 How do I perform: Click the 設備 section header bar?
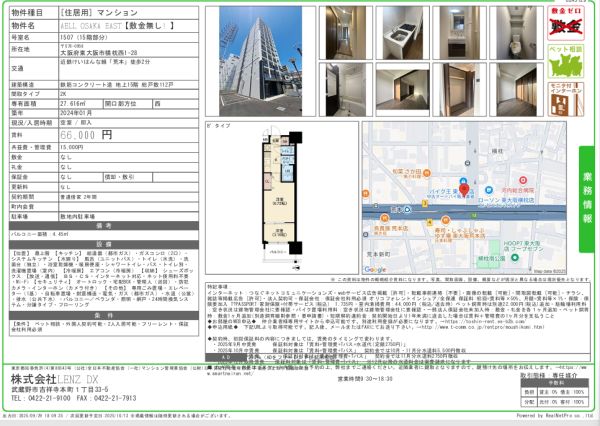(x=104, y=245)
